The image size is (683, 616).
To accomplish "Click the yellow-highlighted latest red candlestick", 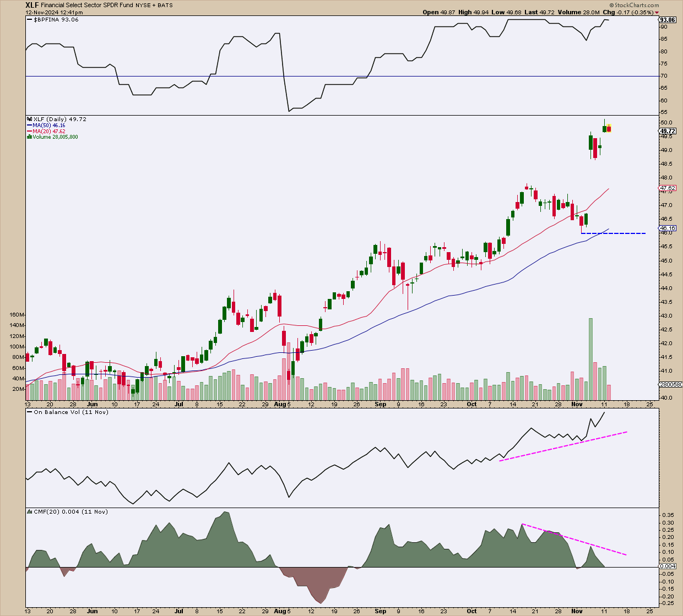I will pos(609,128).
